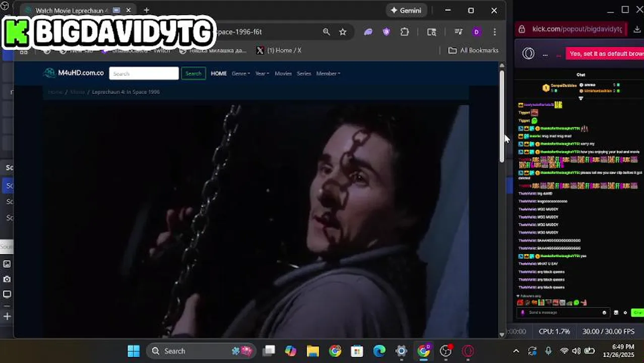
Task: Open a new Chrome tab with the plus icon
Action: 146,10
